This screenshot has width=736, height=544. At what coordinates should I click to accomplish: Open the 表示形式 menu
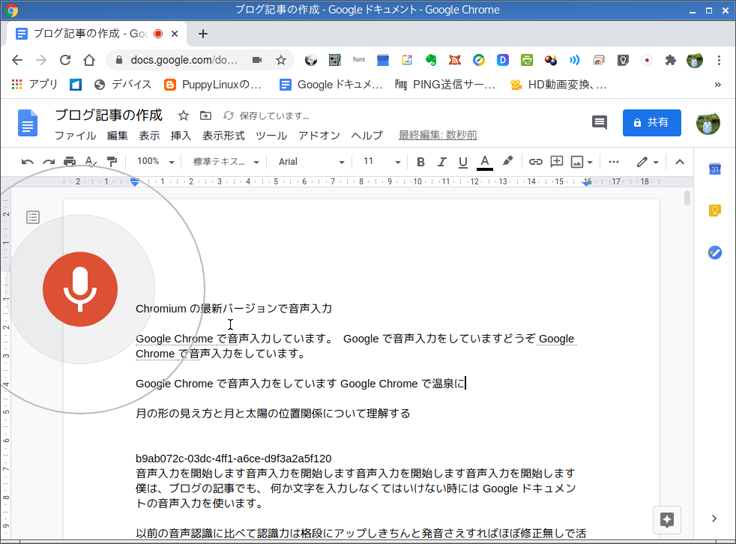(x=223, y=136)
